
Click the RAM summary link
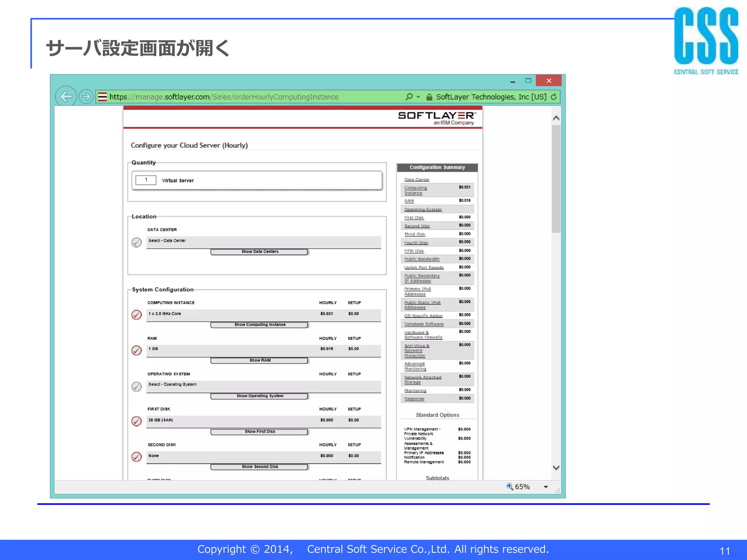click(409, 201)
